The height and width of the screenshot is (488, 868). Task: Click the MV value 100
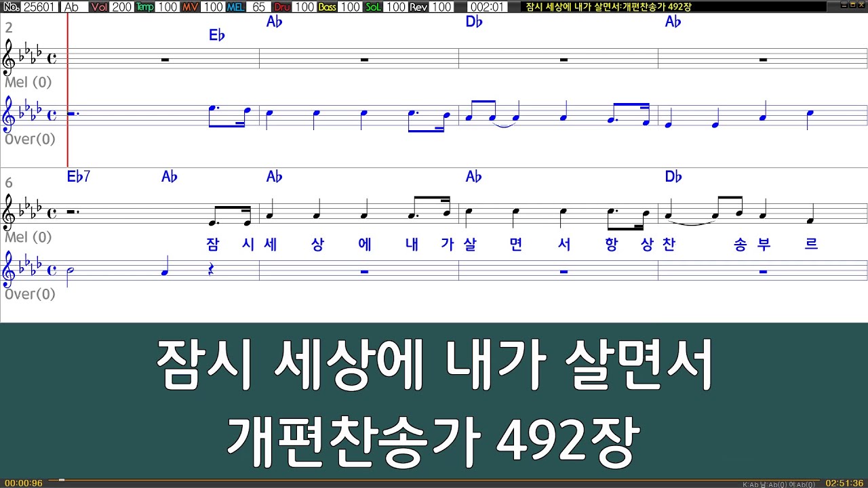coord(213,7)
